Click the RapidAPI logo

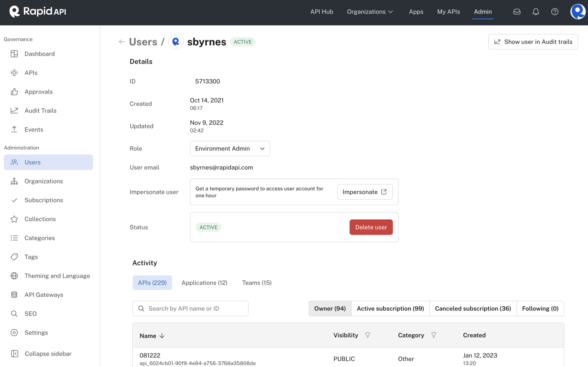[x=38, y=11]
